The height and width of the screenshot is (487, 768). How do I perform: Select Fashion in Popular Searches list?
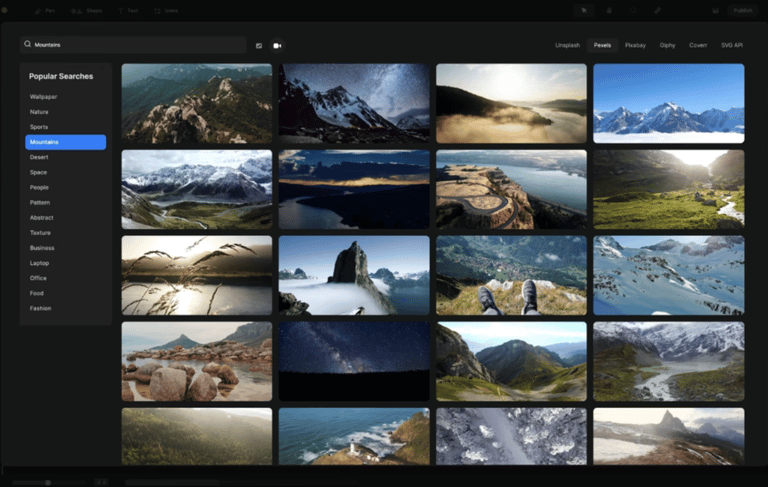(x=40, y=308)
